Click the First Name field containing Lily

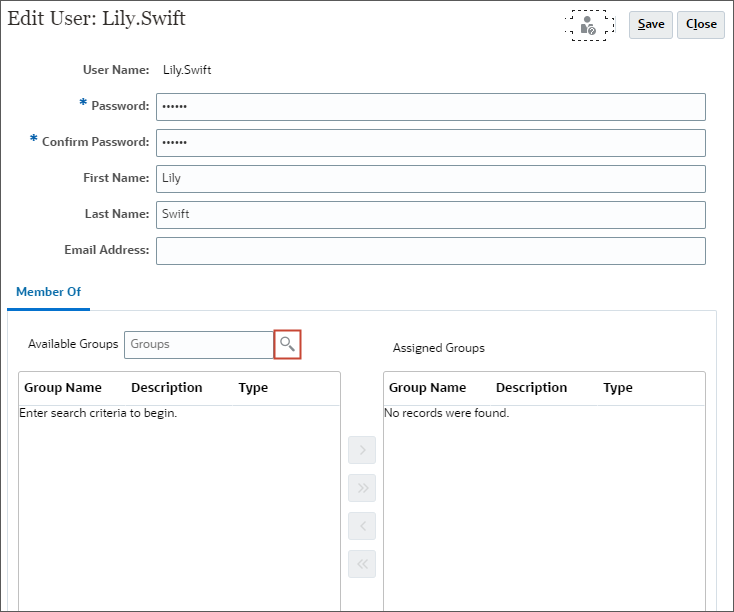click(x=431, y=179)
